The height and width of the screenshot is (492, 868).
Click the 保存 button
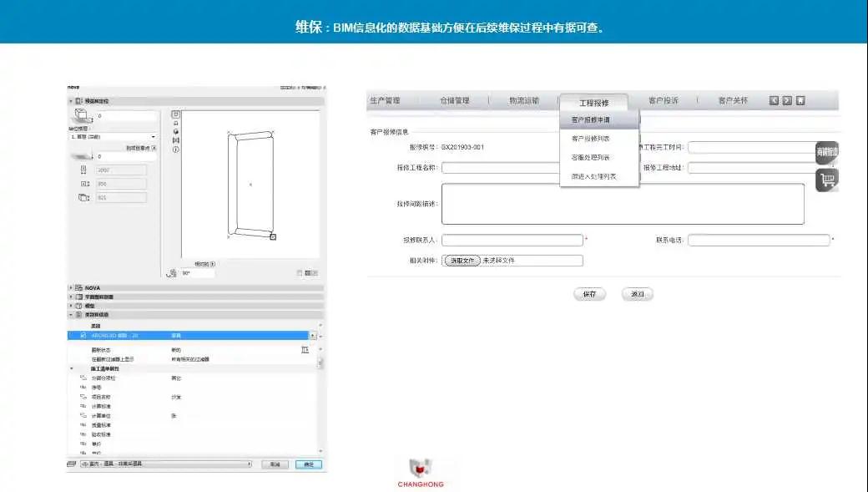tap(589, 295)
